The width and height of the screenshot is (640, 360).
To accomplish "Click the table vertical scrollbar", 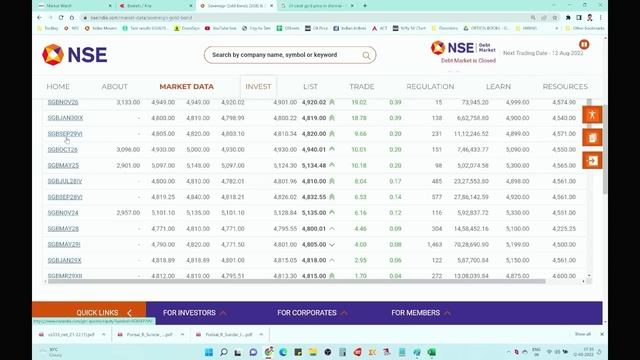I will click(589, 188).
